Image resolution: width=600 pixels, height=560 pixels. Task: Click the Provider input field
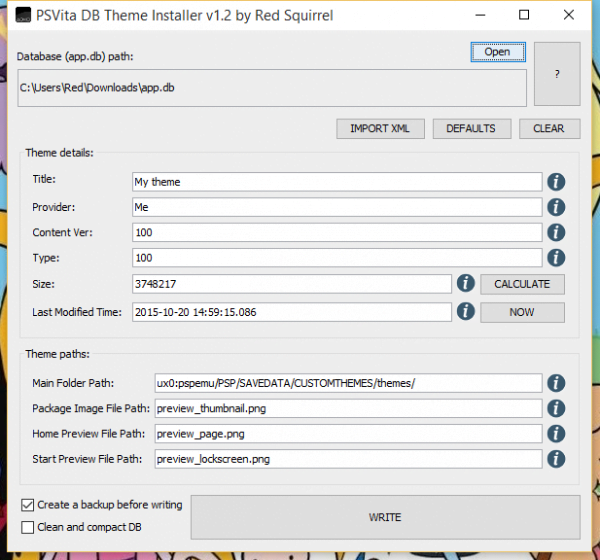point(337,207)
